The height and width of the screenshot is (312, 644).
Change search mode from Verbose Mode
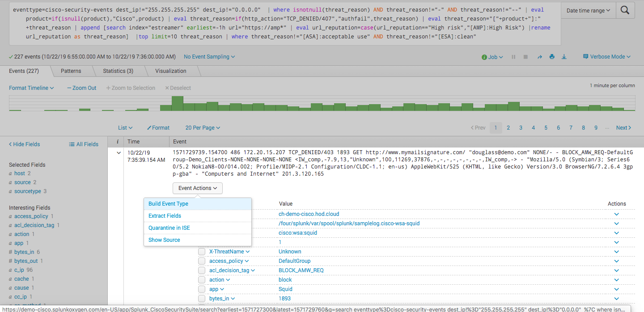coord(607,57)
